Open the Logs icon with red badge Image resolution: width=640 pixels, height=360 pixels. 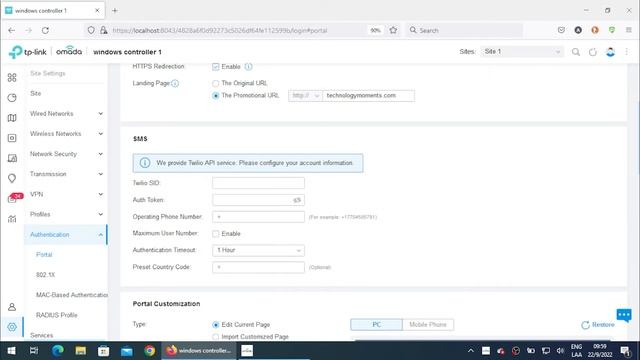pyautogui.click(x=13, y=198)
